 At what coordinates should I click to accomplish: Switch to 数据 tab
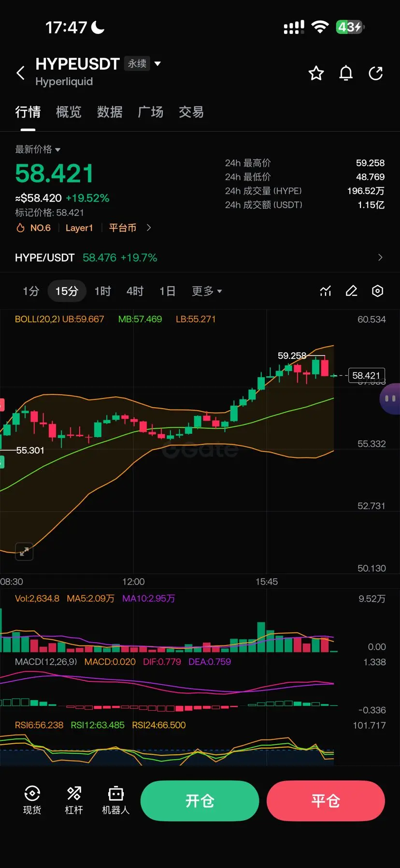tap(110, 112)
